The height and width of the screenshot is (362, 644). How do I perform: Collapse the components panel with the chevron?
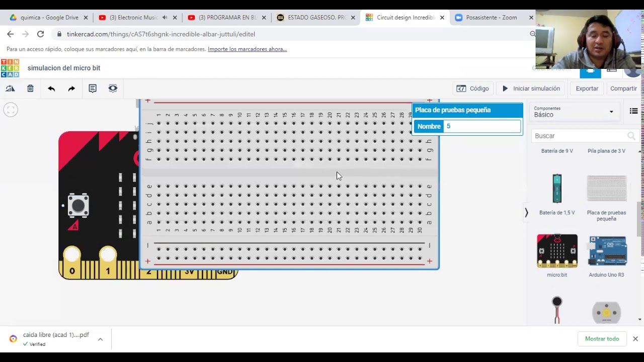tap(526, 213)
